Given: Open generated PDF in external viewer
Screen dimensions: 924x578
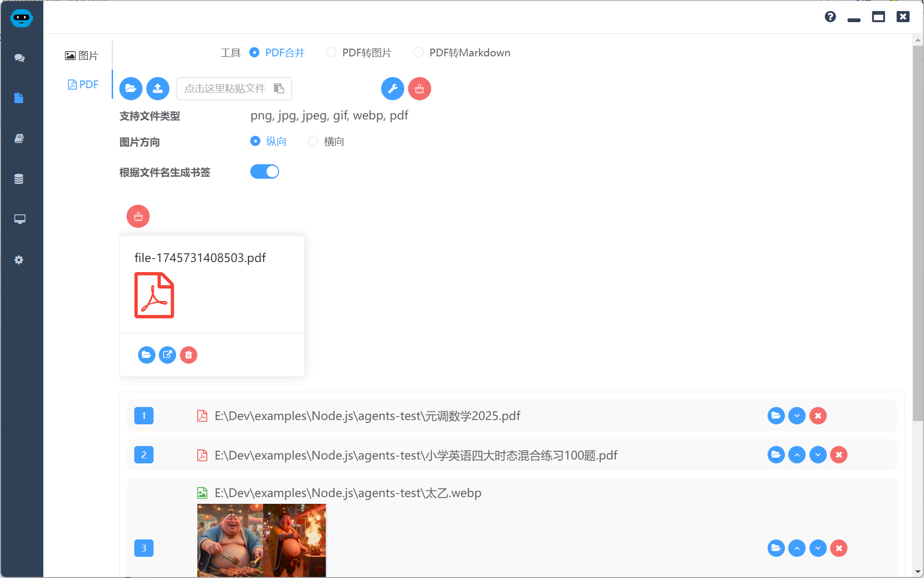Looking at the screenshot, I should pos(167,355).
